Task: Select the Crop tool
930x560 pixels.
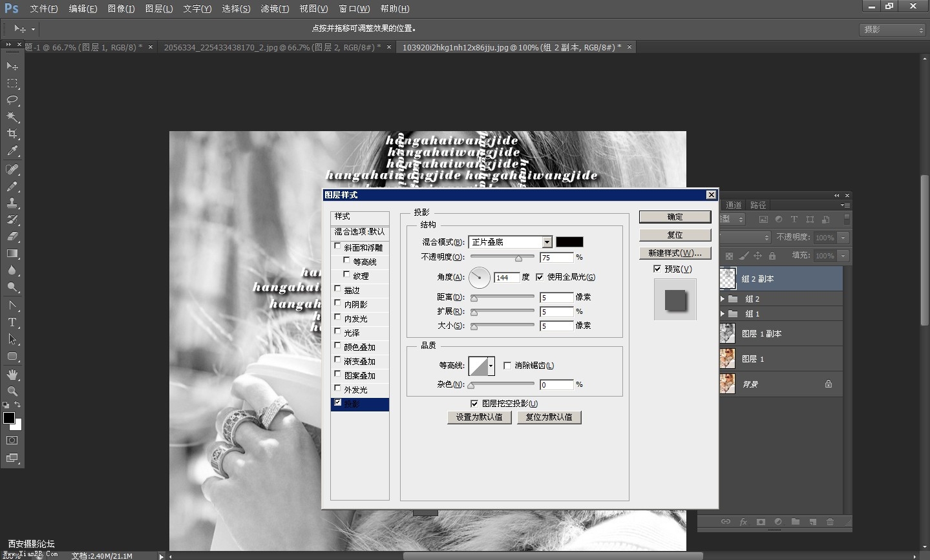Action: click(x=12, y=134)
